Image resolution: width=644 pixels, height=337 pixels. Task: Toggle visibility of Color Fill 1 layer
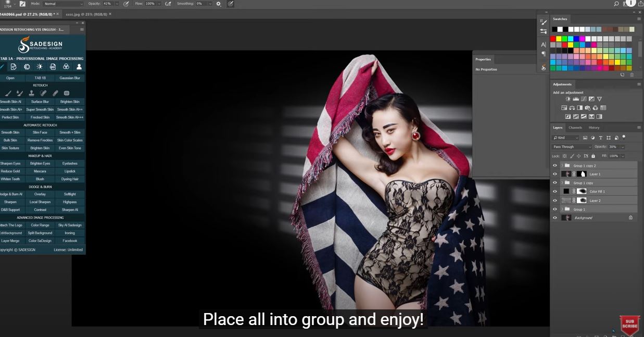coord(555,191)
